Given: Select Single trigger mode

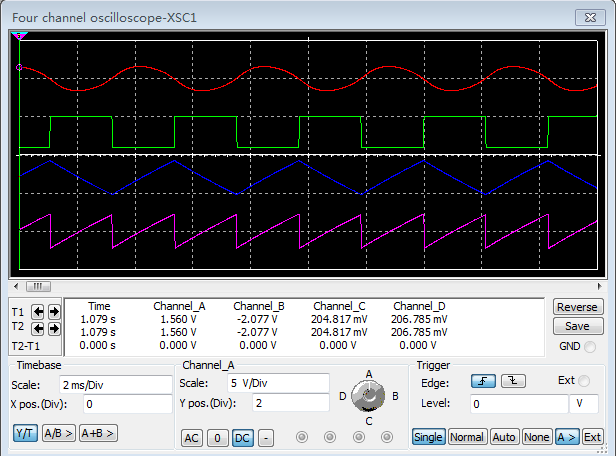Looking at the screenshot, I should [428, 437].
